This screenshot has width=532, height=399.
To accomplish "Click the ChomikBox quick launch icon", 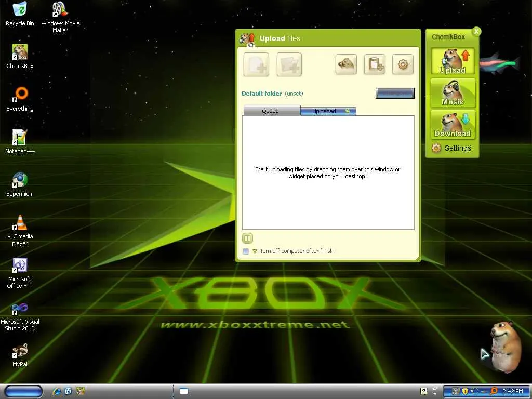I will pos(80,391).
